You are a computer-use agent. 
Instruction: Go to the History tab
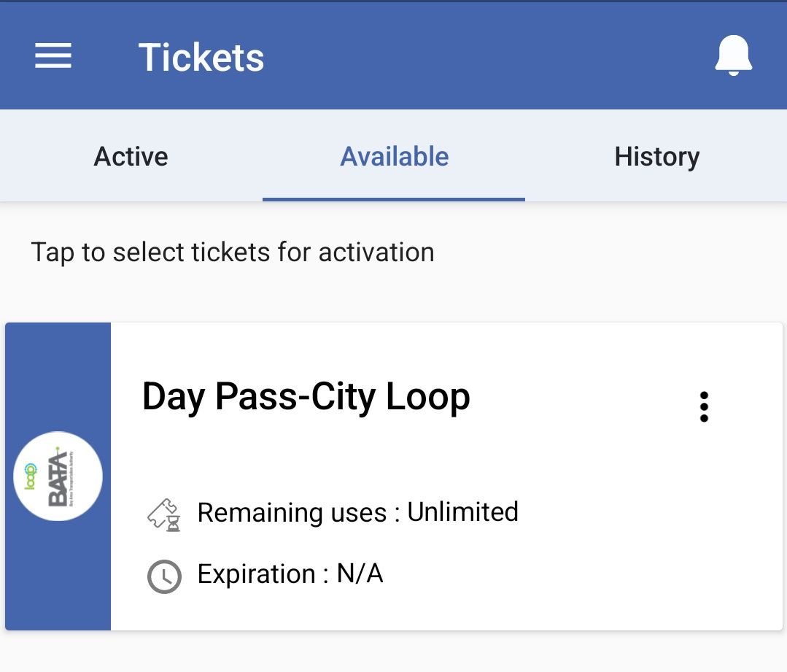[x=656, y=157]
